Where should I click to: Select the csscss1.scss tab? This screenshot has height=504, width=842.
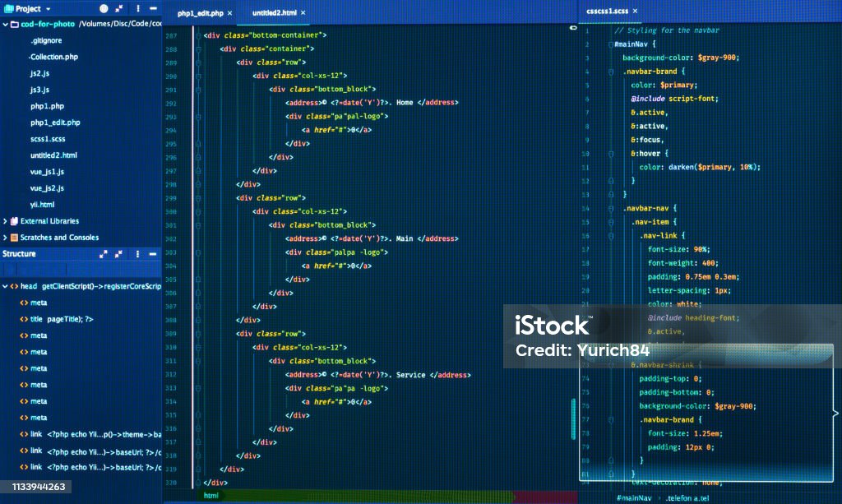point(608,11)
